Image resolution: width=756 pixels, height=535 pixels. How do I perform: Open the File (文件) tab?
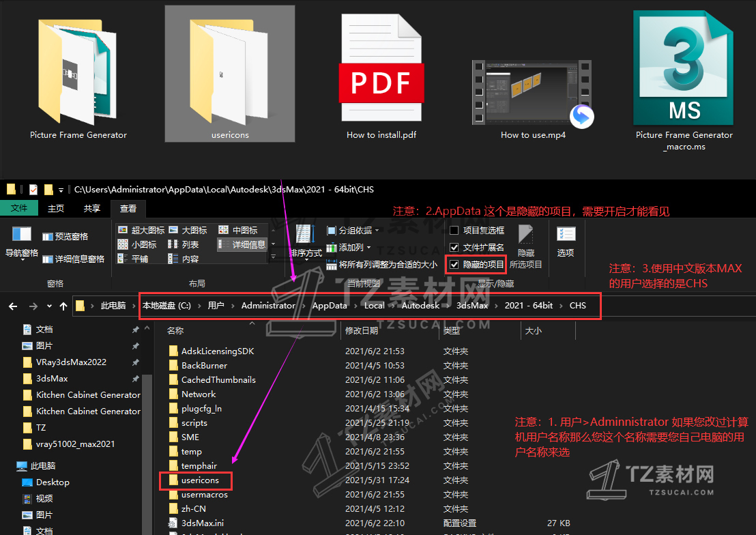19,208
